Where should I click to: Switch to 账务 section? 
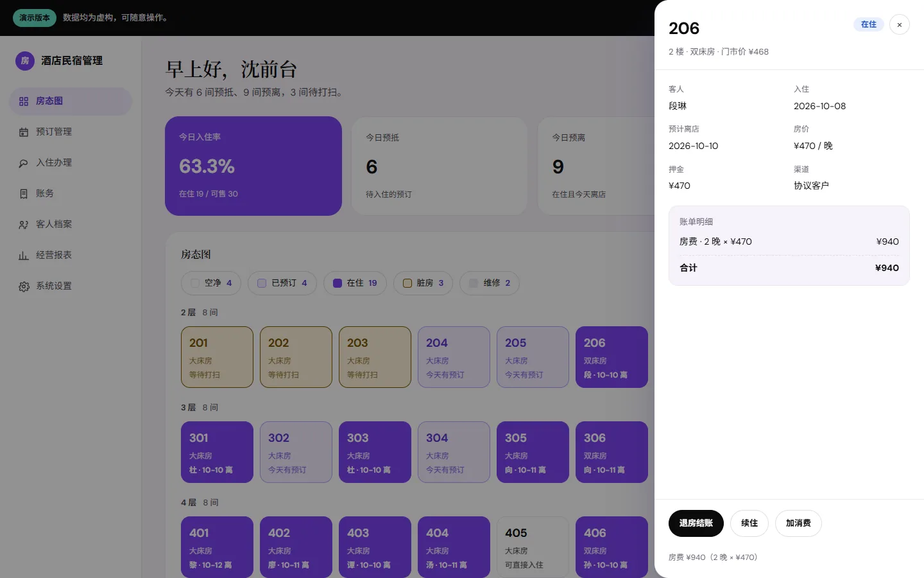(x=71, y=194)
